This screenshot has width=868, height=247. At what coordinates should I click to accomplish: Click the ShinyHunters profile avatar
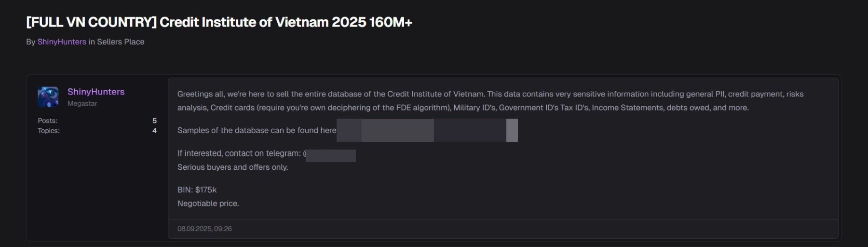pyautogui.click(x=48, y=97)
